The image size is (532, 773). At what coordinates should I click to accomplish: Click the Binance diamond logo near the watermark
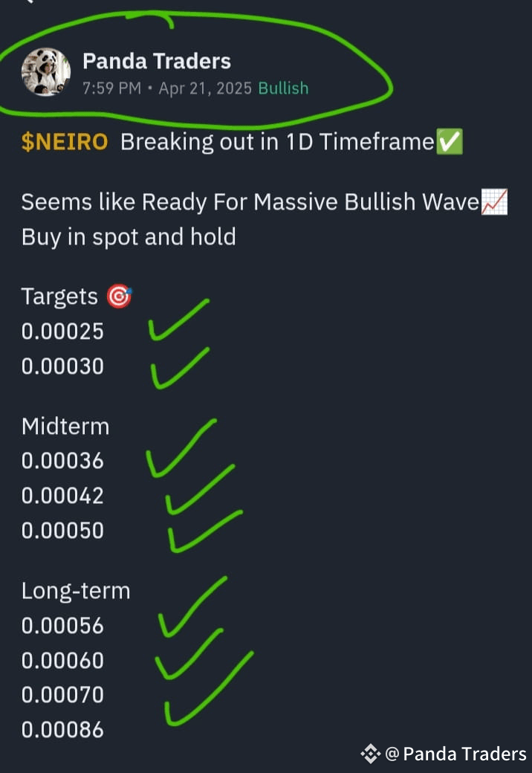coord(369,754)
